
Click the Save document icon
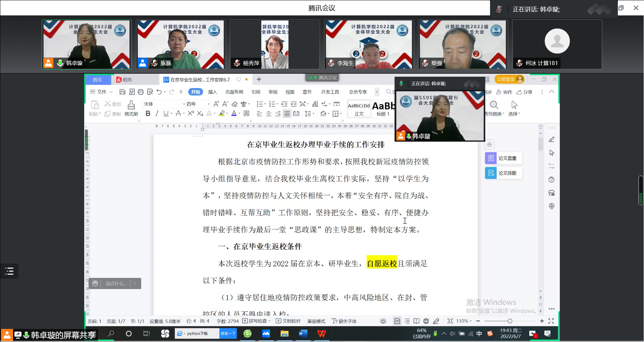pyautogui.click(x=122, y=92)
